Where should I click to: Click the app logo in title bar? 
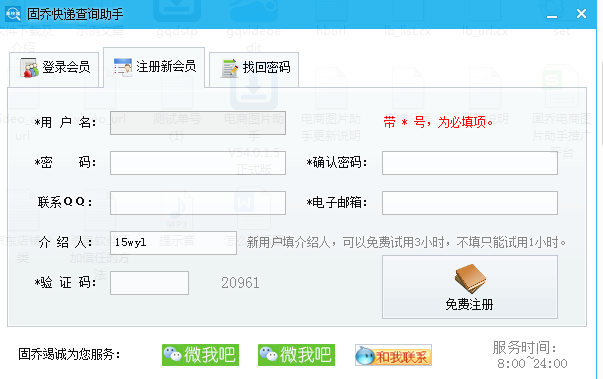pos(13,14)
